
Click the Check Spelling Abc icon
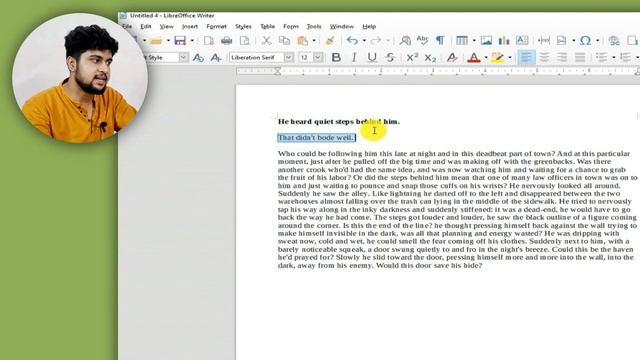(x=422, y=40)
